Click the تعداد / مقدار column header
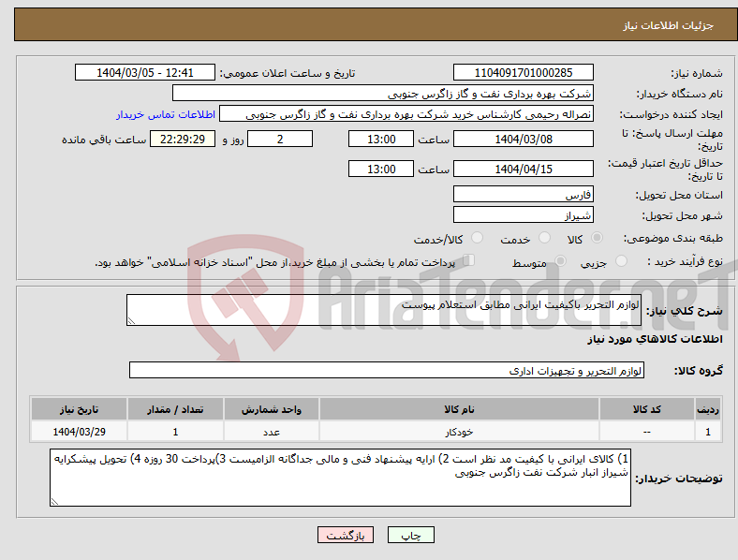Viewport: 738px width, 560px height. (175, 409)
